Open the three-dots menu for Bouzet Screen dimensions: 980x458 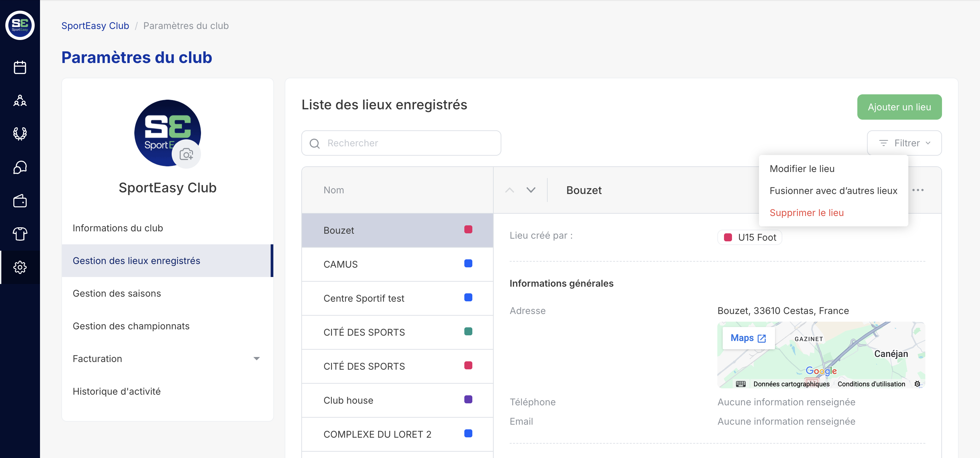(918, 190)
